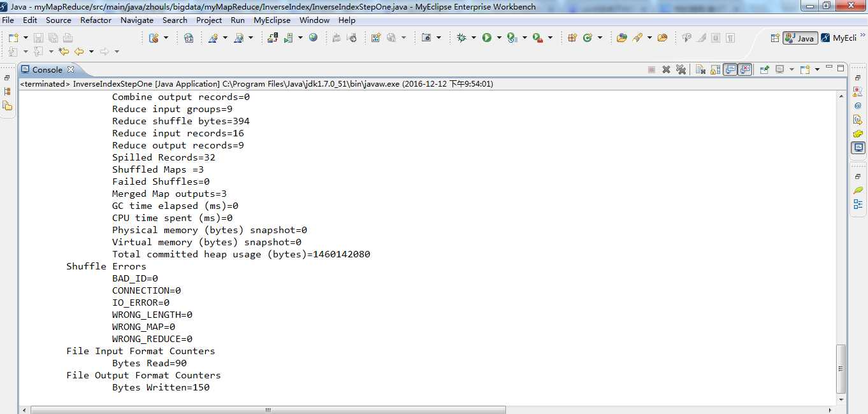
Task: Click the Open Perspective icon
Action: pos(775,38)
